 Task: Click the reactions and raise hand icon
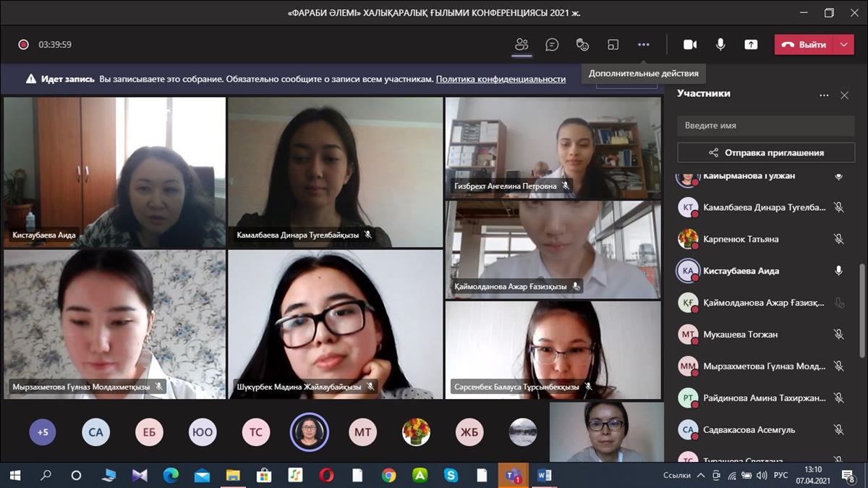click(x=582, y=44)
